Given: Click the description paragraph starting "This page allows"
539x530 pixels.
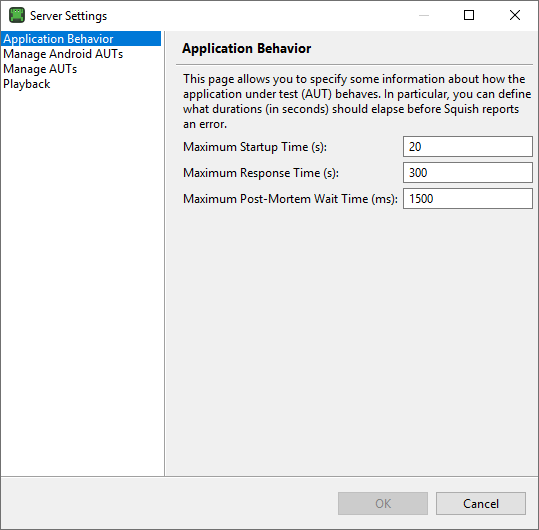Looking at the screenshot, I should [x=357, y=101].
